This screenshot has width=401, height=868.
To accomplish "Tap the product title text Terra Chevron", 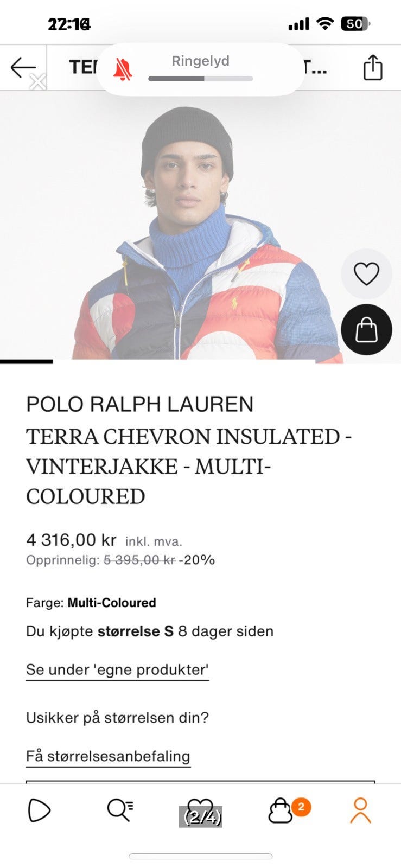I will (188, 467).
